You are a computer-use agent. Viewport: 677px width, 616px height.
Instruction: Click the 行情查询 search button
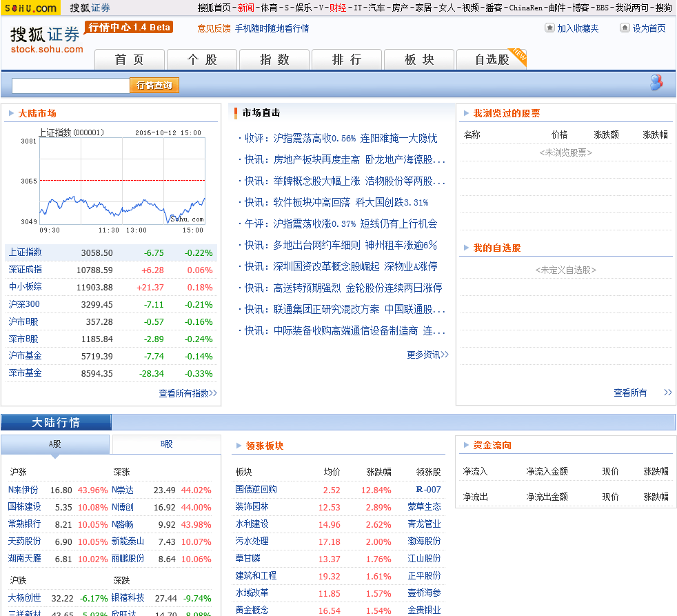coord(154,86)
